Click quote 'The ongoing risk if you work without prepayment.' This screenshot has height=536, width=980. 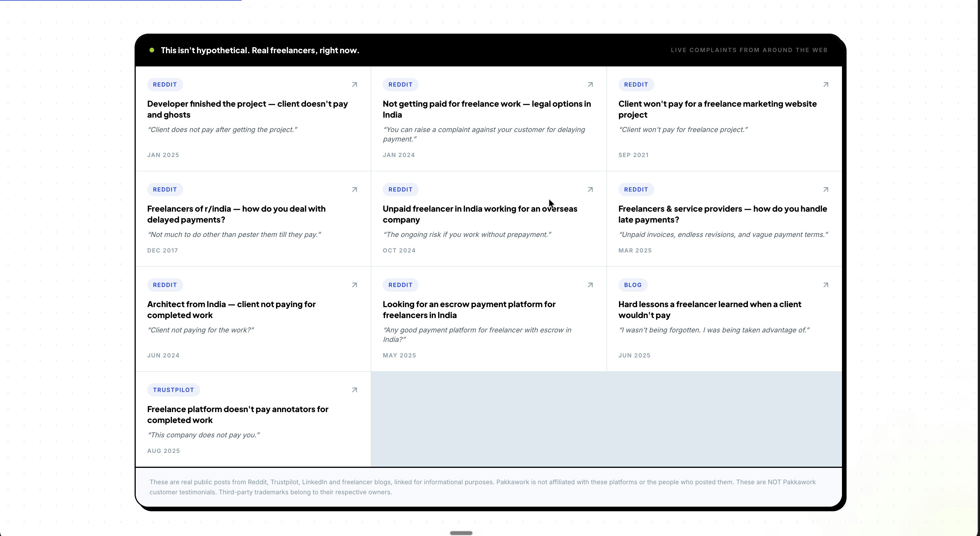point(467,235)
